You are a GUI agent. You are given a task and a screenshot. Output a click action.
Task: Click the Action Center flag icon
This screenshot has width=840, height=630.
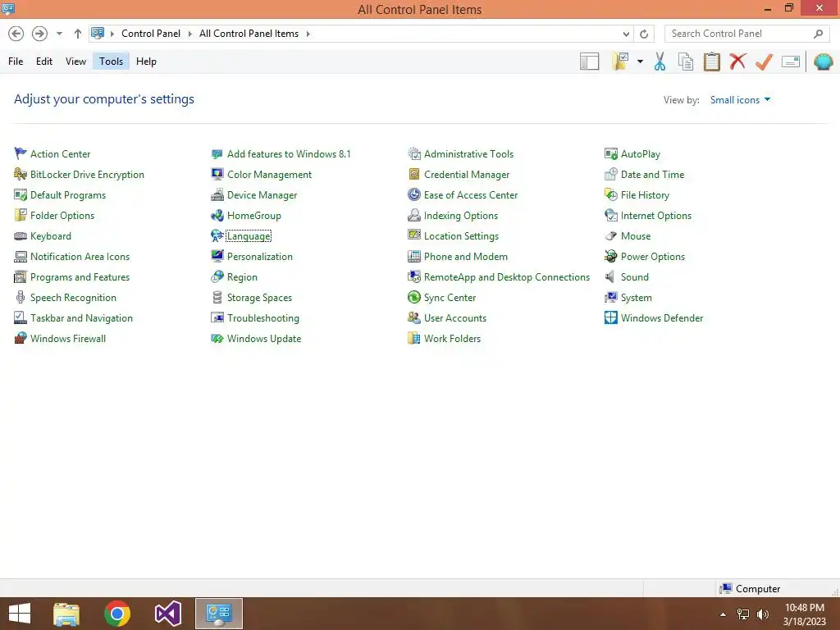click(21, 153)
